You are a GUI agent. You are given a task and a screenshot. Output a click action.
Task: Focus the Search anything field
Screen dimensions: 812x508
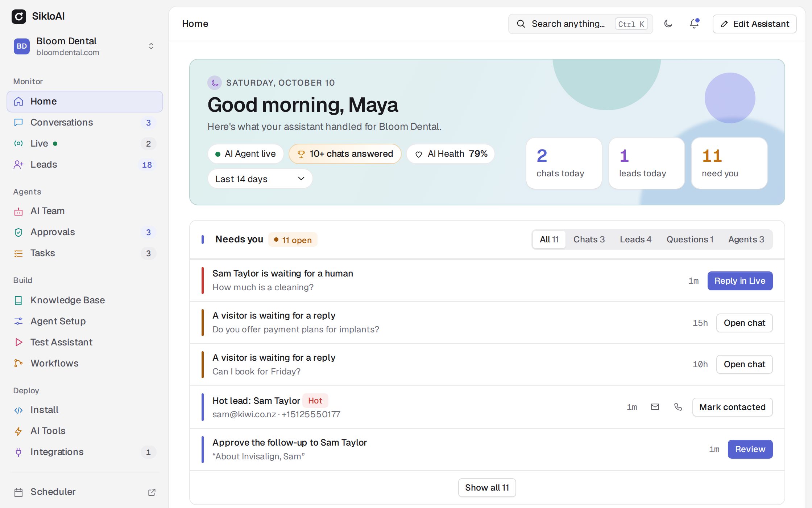(580, 24)
